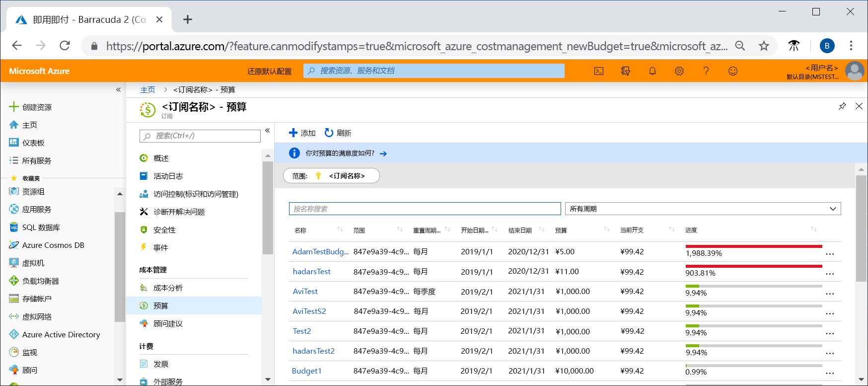The height and width of the screenshot is (386, 868).
Task: Click the 903.81% progress bar
Action: pos(754,266)
